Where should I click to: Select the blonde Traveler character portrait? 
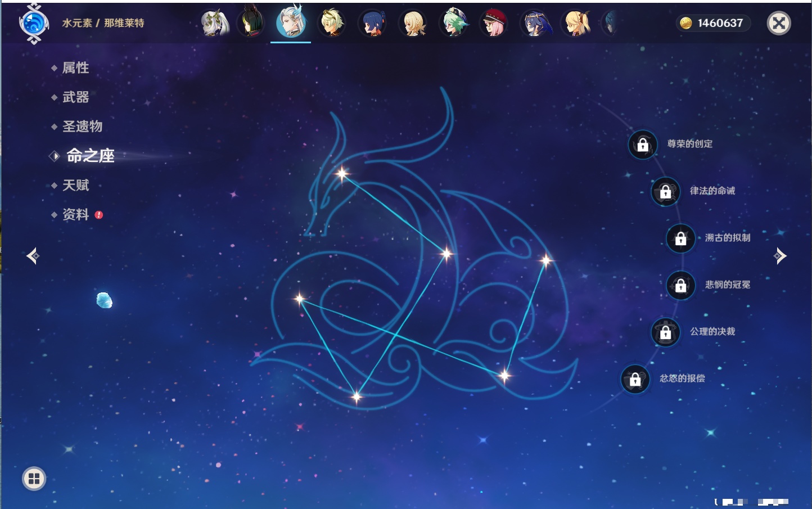click(x=413, y=24)
